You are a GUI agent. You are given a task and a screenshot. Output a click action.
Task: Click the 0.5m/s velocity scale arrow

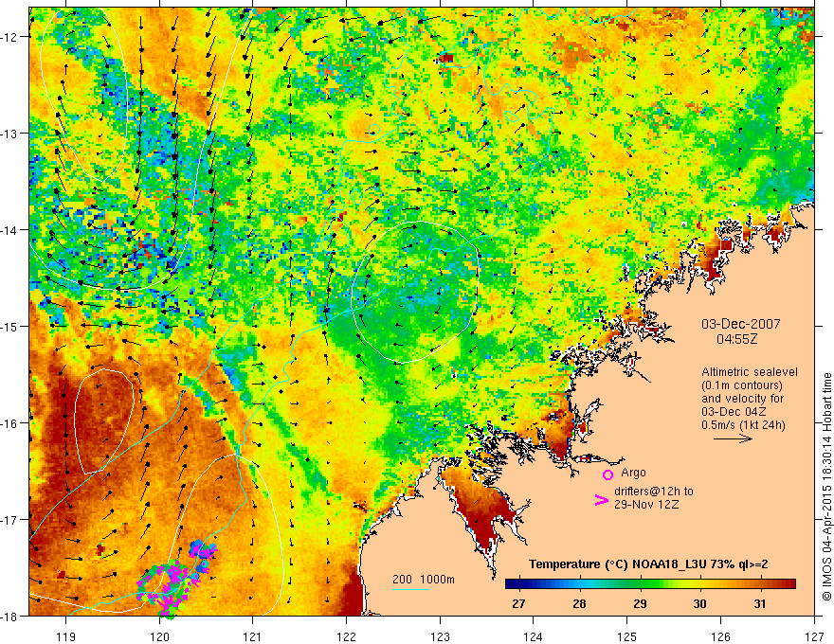click(733, 438)
